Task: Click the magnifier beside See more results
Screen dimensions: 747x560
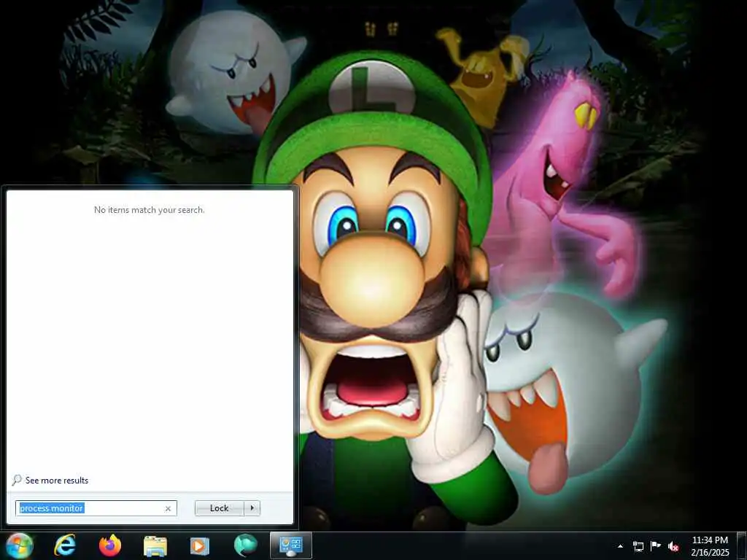Action: [17, 480]
